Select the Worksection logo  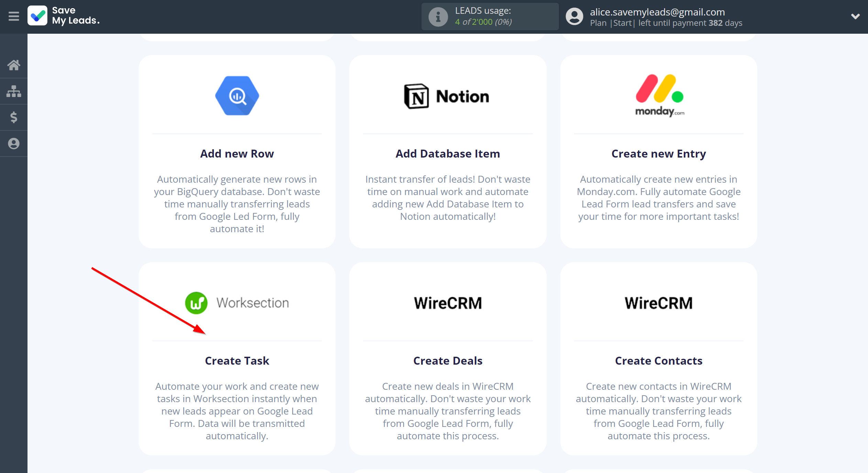(237, 303)
